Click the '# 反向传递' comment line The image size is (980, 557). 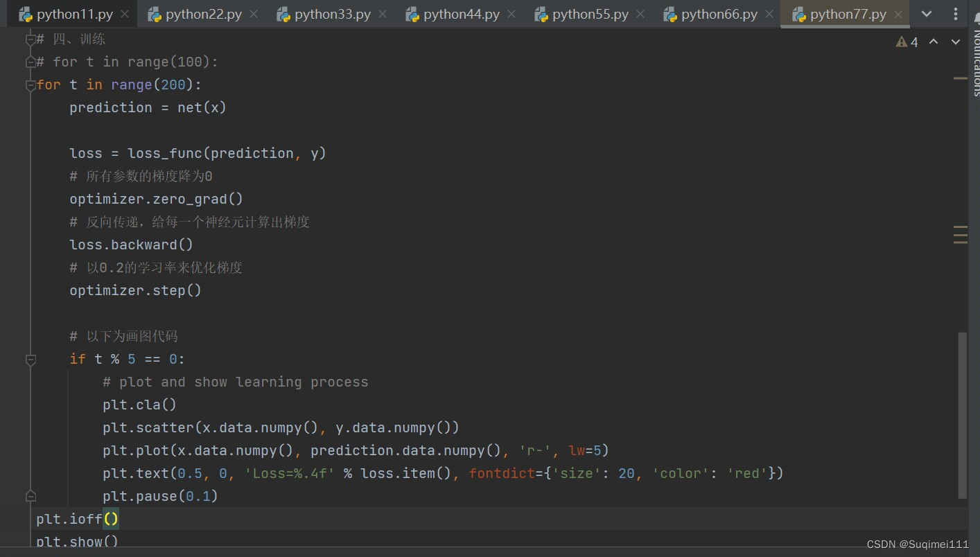point(189,222)
